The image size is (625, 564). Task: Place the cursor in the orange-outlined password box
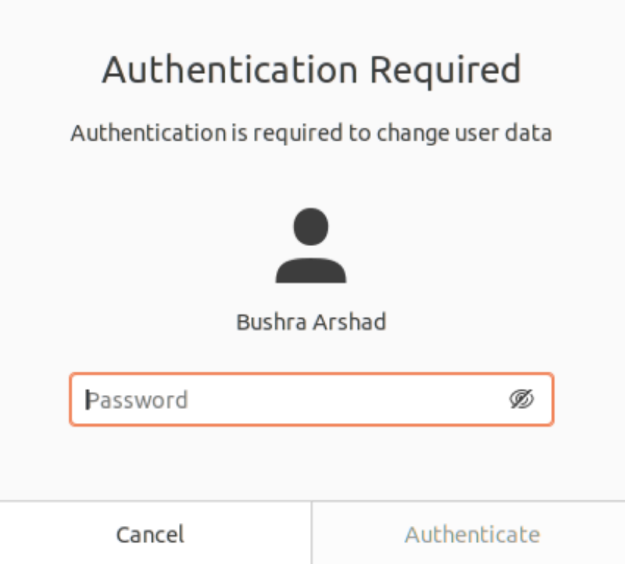coord(300,400)
